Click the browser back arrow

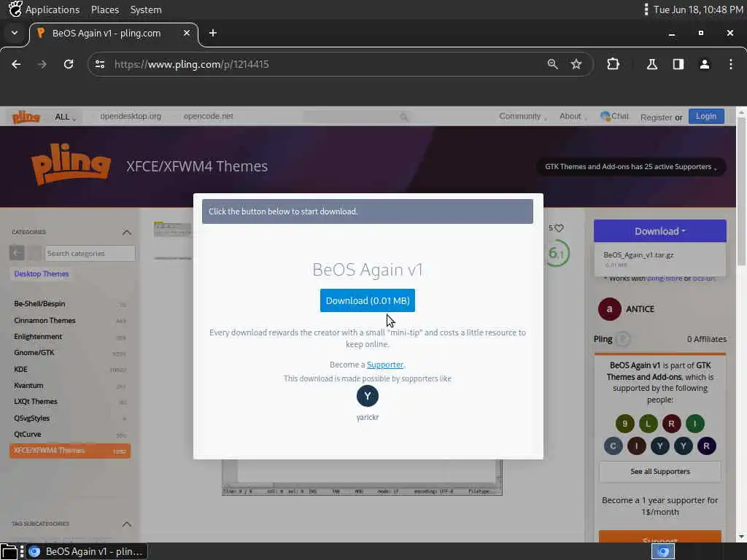point(16,64)
